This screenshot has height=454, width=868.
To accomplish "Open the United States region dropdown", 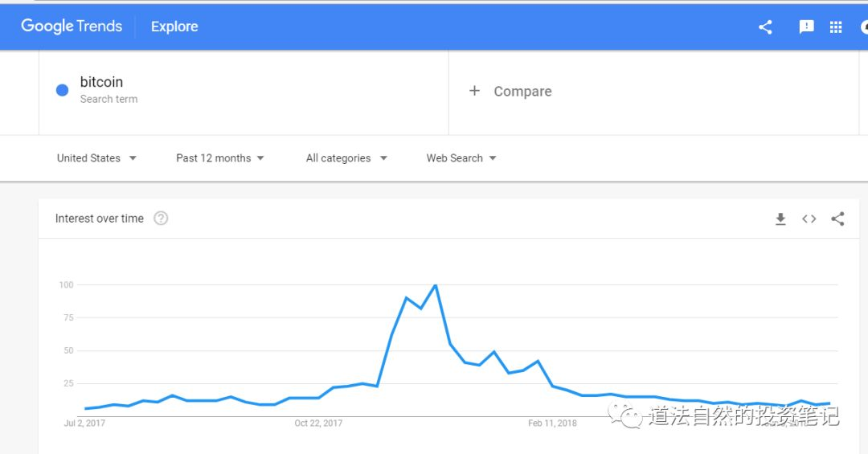I will [x=96, y=158].
